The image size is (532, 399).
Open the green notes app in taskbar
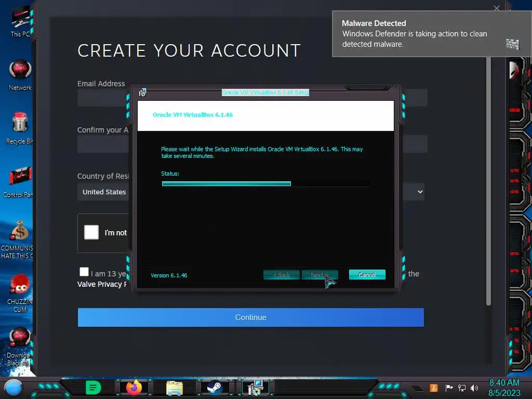[94, 388]
